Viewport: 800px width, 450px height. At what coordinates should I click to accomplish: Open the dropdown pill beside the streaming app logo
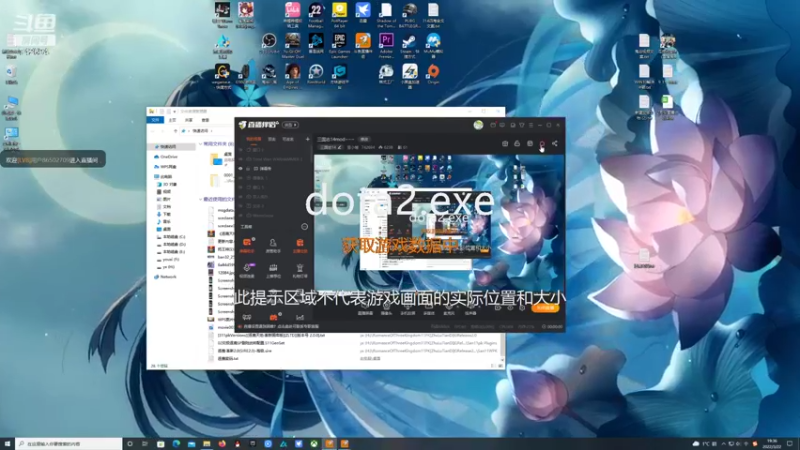pyautogui.click(x=290, y=125)
